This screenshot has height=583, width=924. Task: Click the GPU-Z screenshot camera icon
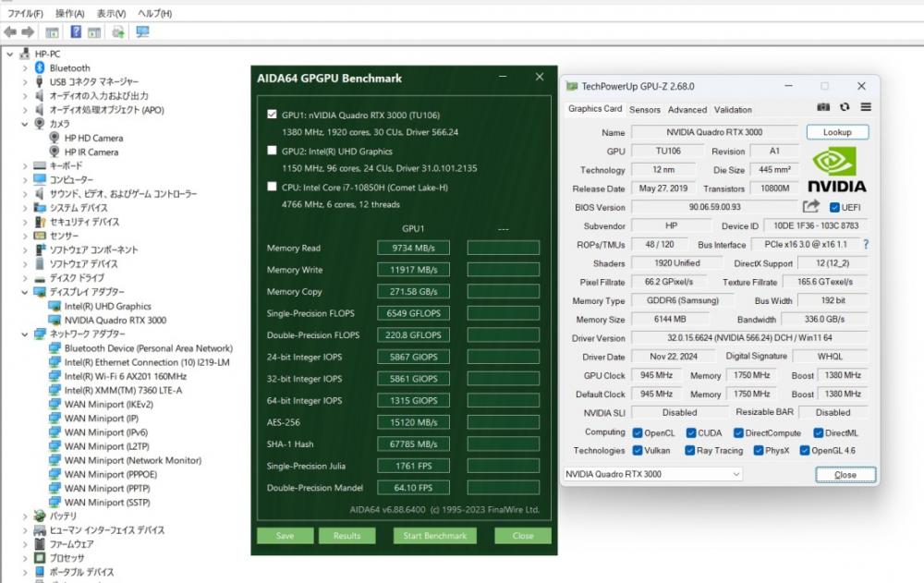pyautogui.click(x=823, y=106)
